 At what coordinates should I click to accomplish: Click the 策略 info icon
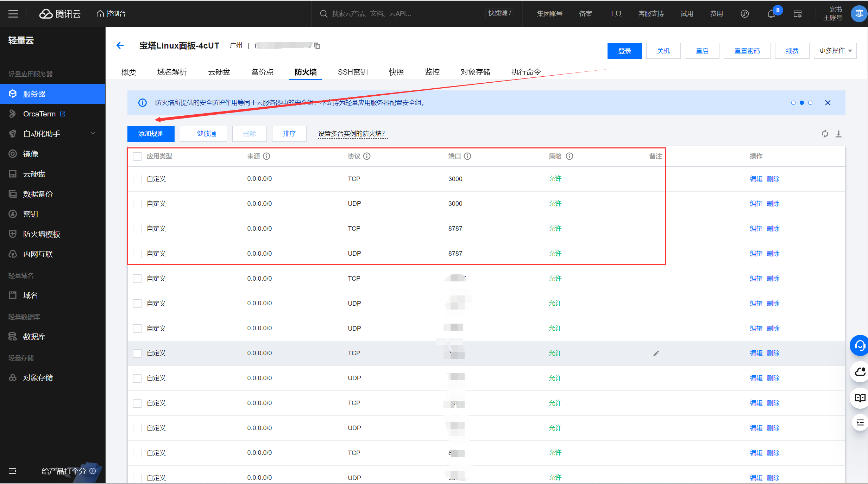570,156
